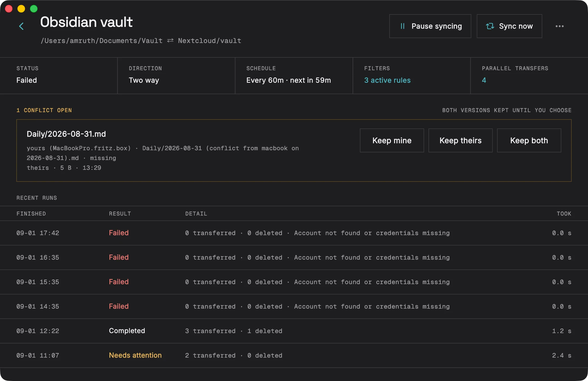This screenshot has height=381, width=588.
Task: Click the 1.2 s duration value
Action: click(x=562, y=331)
